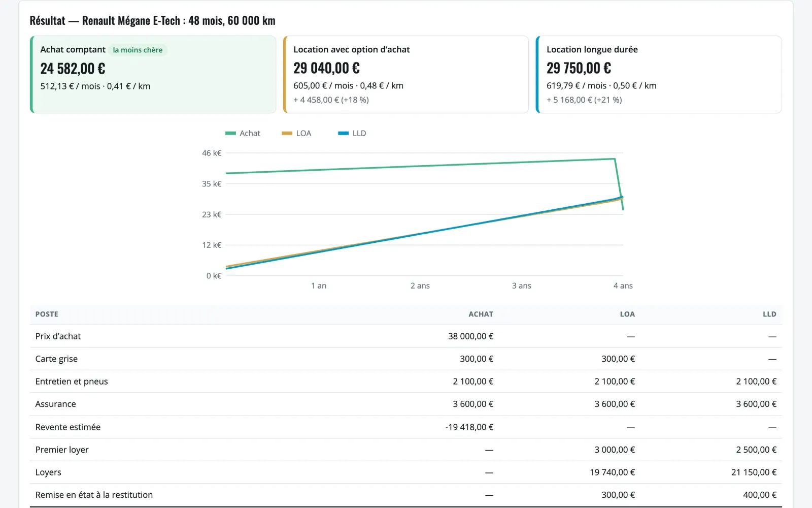Click the 400,00 € LLD restitution cell
Screen dimensions: 812x508
tap(760, 495)
